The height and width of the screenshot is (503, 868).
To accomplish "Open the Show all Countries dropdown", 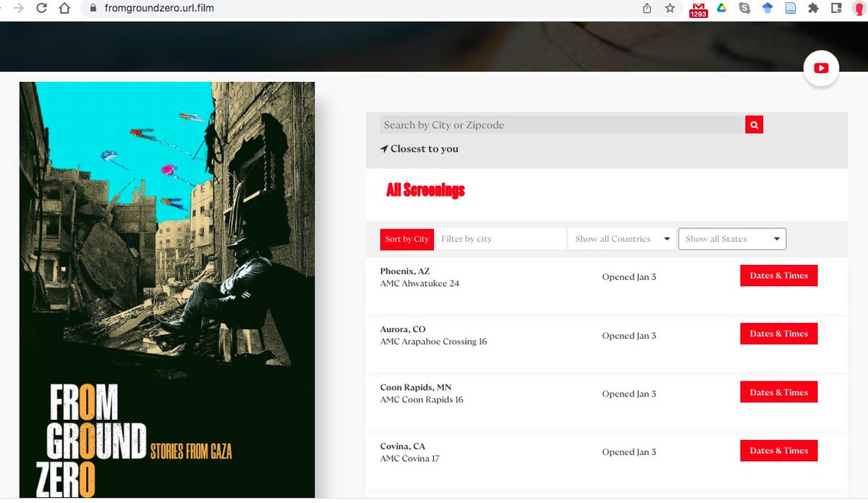I will [622, 239].
